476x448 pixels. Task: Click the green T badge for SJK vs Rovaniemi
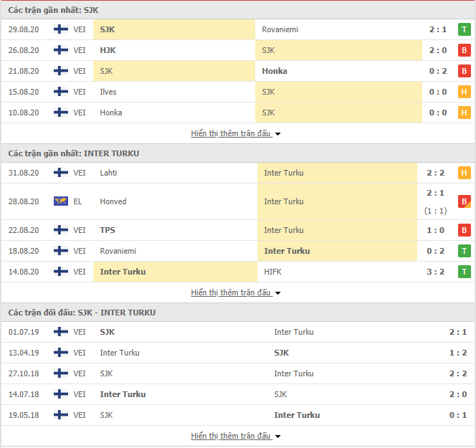click(464, 29)
